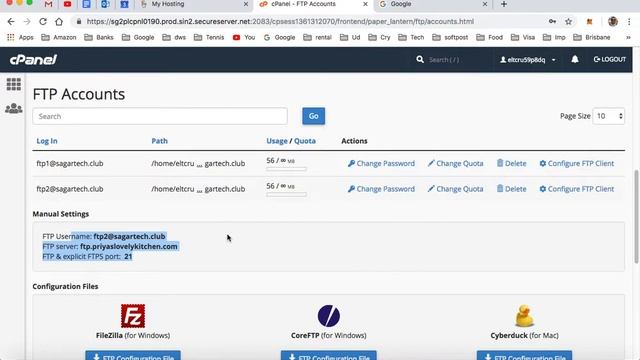
Task: Click the cPanel header search icon
Action: click(420, 60)
